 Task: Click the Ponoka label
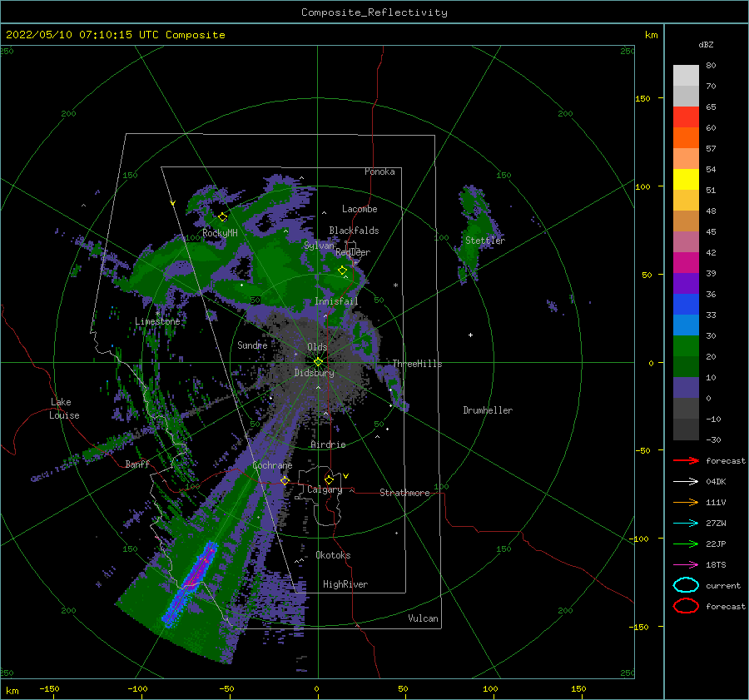click(x=379, y=171)
